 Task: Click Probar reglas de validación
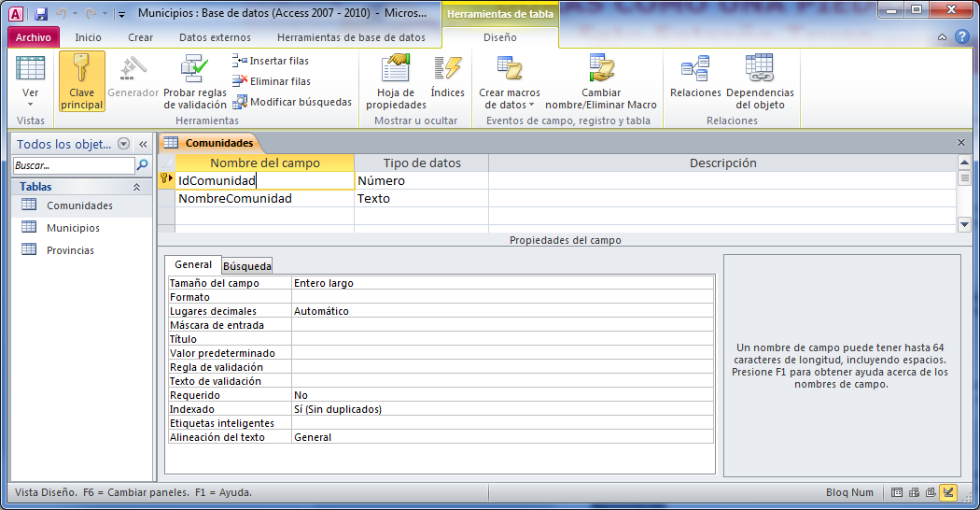coord(195,81)
